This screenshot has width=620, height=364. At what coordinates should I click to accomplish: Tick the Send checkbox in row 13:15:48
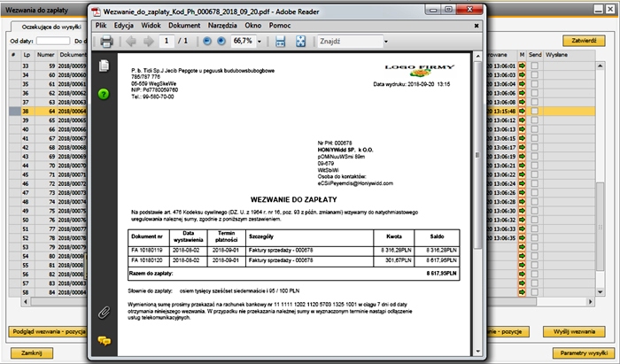click(534, 111)
